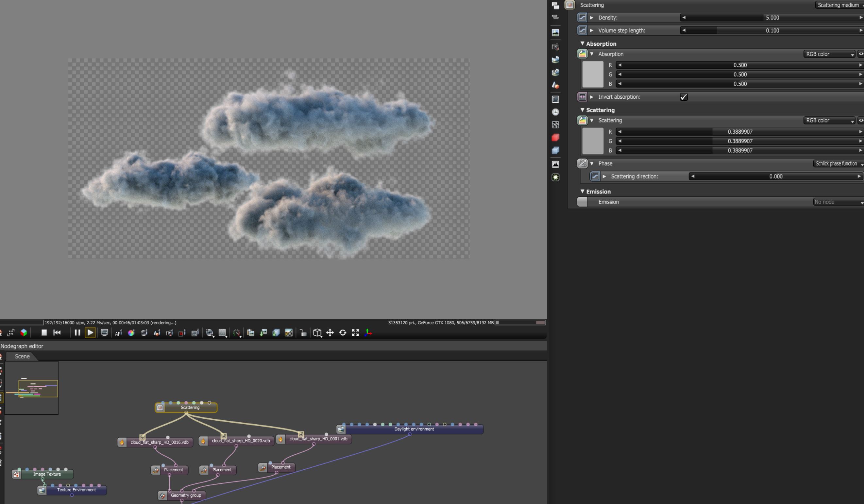Toggle the world coordinate axis icon
The height and width of the screenshot is (504, 864).
368,333
